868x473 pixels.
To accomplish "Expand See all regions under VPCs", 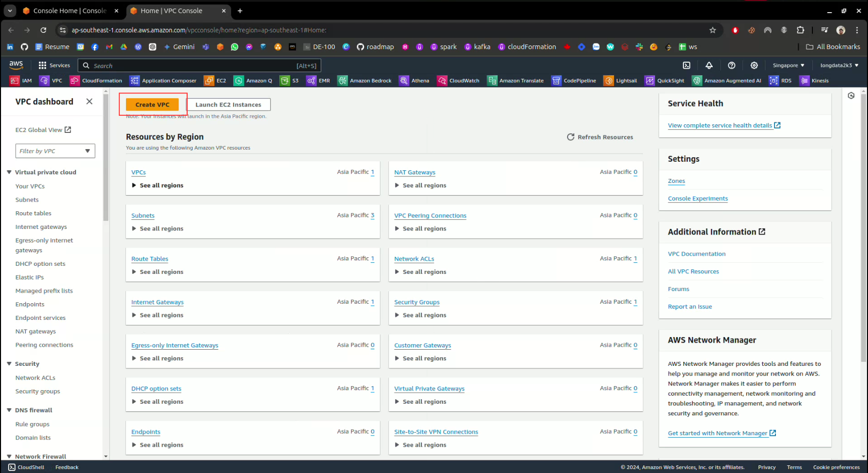I will pos(157,185).
